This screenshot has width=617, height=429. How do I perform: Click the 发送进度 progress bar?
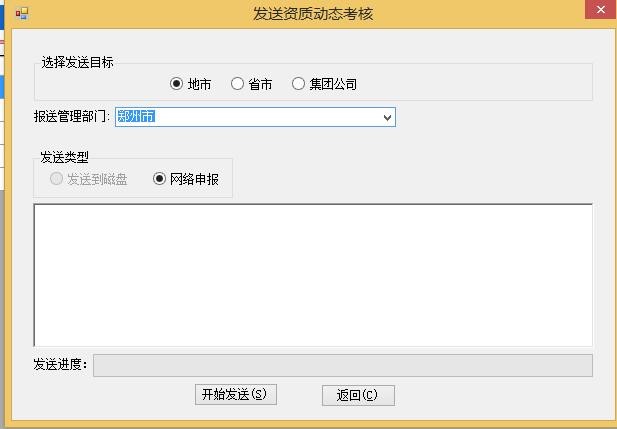[x=342, y=365]
